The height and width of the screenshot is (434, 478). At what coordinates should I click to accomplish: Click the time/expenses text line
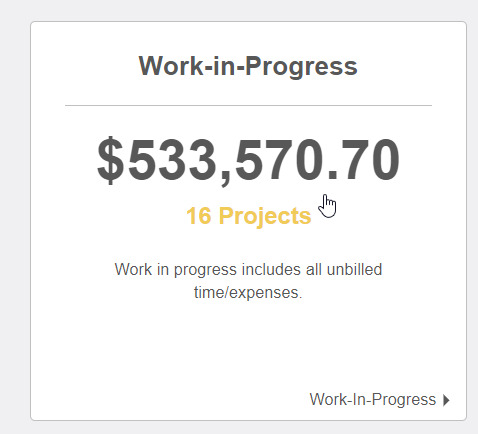pyautogui.click(x=248, y=293)
